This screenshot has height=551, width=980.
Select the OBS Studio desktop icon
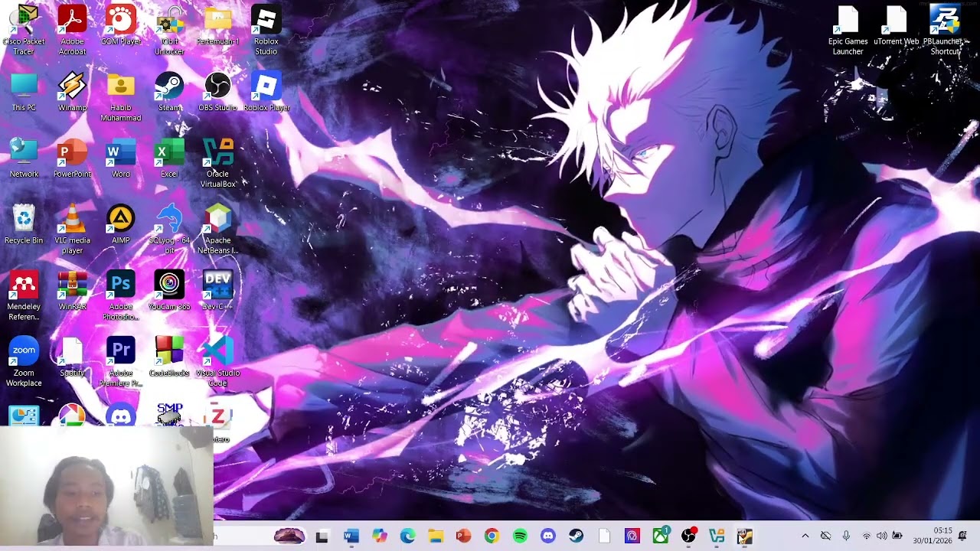(x=217, y=92)
